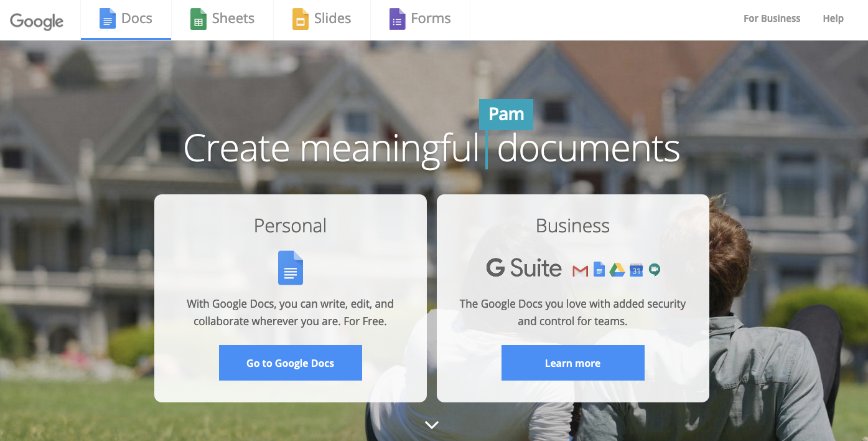The image size is (868, 441).
Task: Click the Business card heading
Action: (573, 225)
